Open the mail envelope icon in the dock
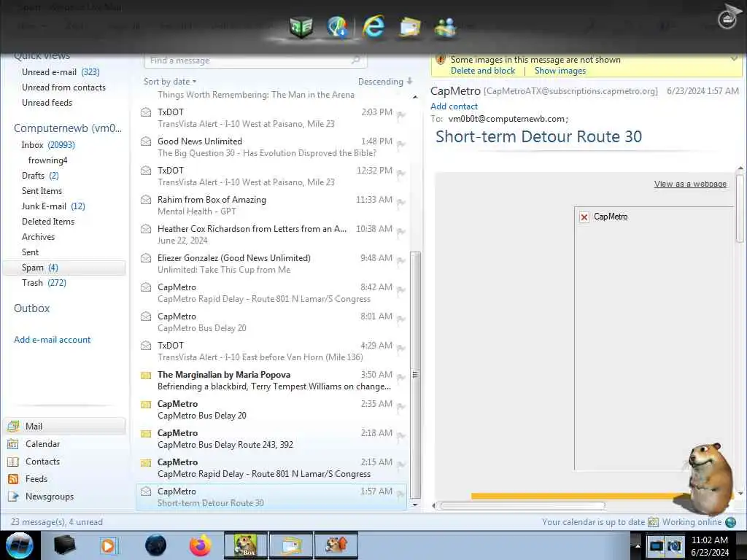The width and height of the screenshot is (747, 560). coord(410,27)
